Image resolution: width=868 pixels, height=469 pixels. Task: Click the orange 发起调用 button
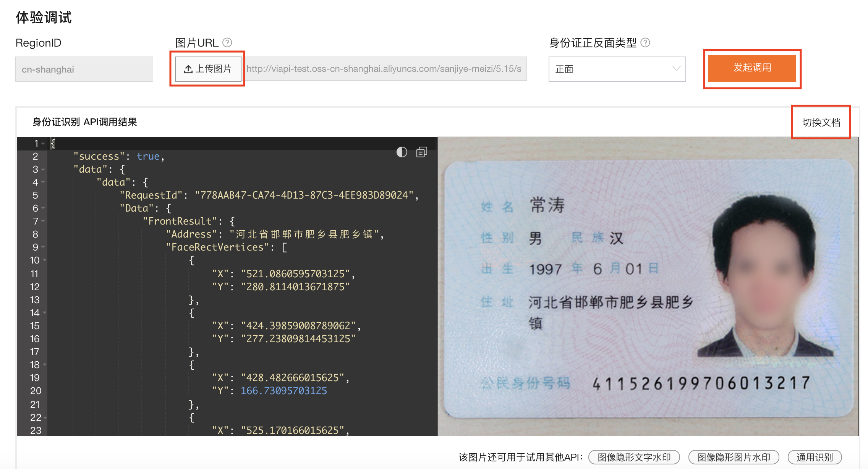coord(752,68)
